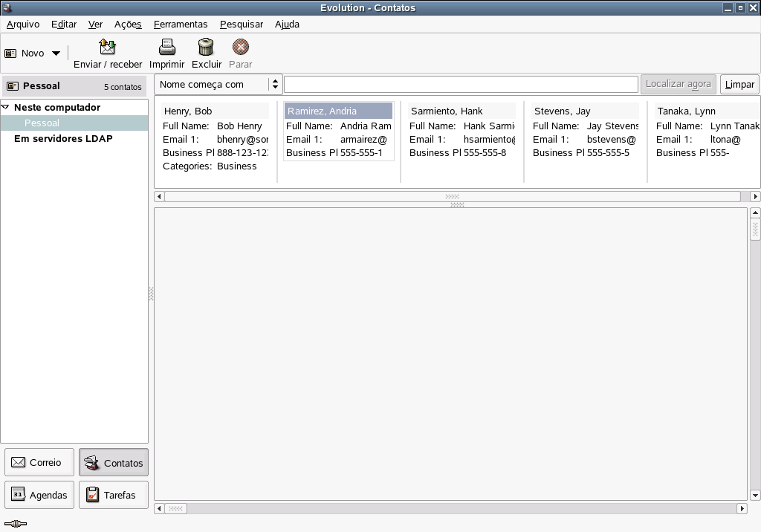Click the contact search text field
Screen dimensions: 761x532
click(461, 84)
